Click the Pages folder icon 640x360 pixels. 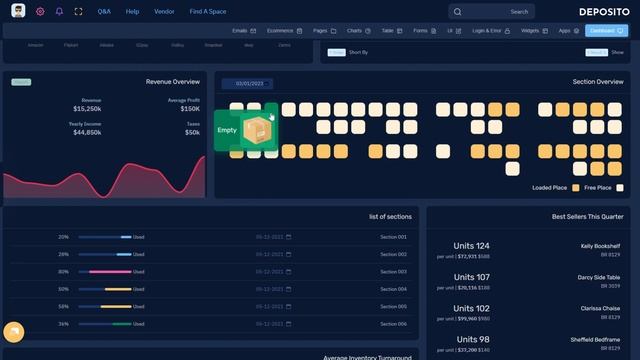(333, 31)
